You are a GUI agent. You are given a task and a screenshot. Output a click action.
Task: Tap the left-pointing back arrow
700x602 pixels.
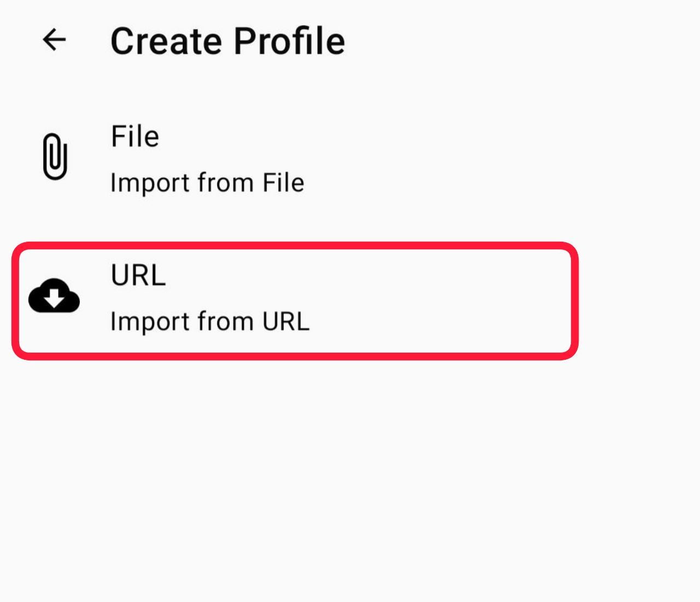pos(54,40)
